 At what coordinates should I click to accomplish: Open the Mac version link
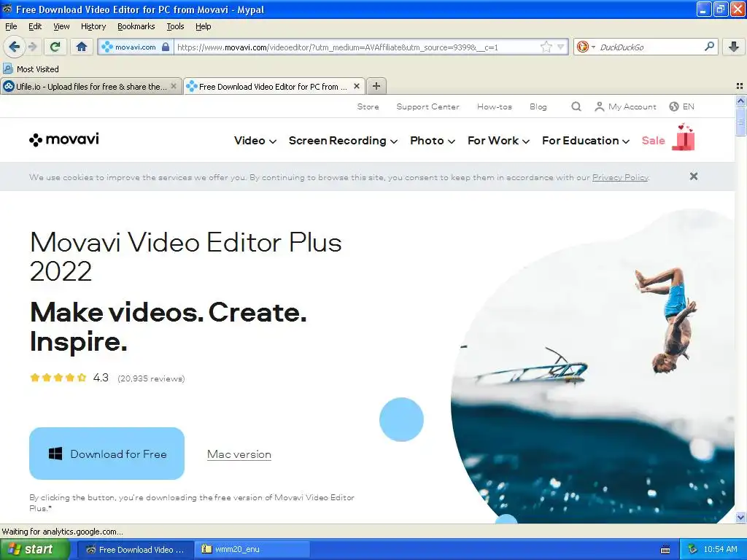[x=239, y=454]
